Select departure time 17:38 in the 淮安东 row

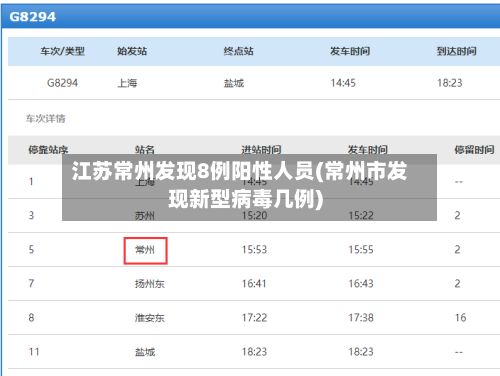click(x=361, y=318)
